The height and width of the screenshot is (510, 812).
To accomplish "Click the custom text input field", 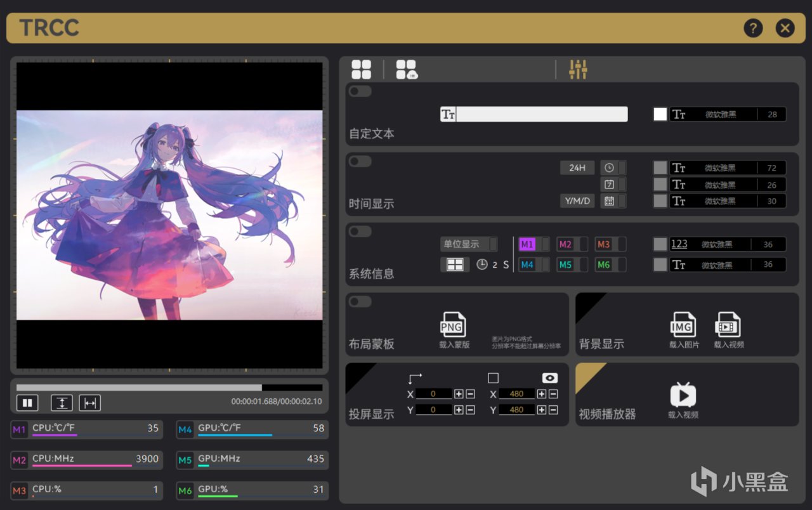I will pyautogui.click(x=534, y=114).
